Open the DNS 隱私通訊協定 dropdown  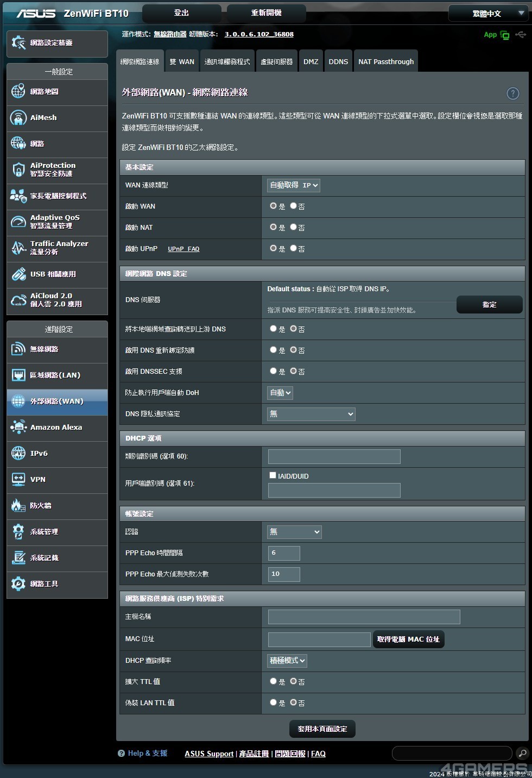tap(312, 414)
